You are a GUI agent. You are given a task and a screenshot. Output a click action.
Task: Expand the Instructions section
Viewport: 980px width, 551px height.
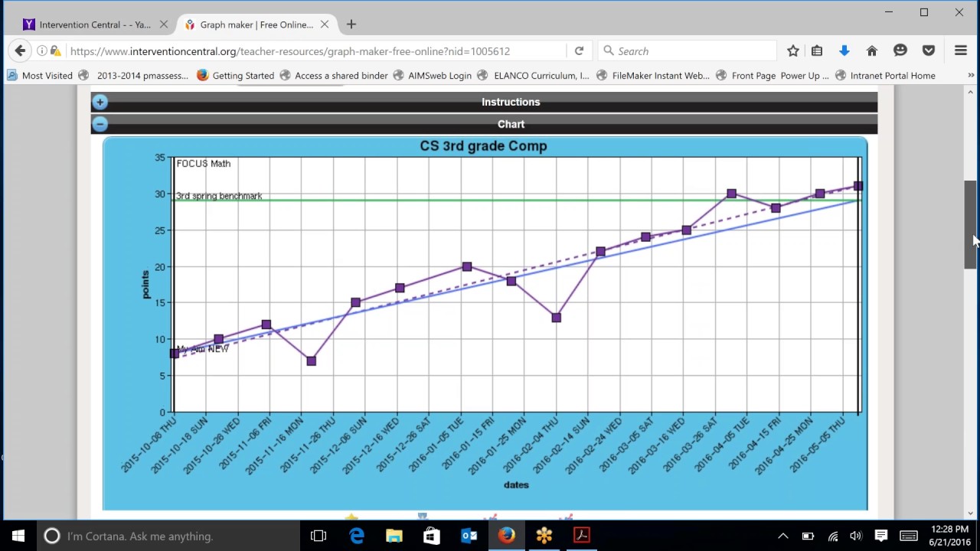point(100,102)
